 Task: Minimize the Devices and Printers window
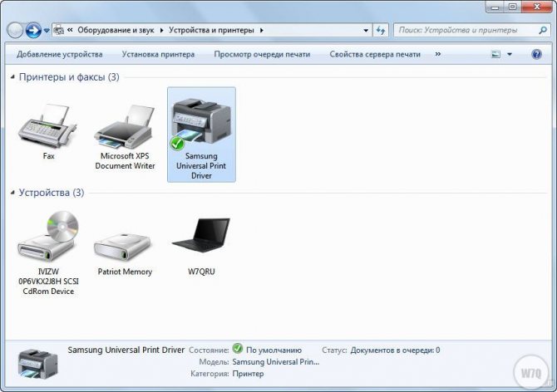coord(495,7)
